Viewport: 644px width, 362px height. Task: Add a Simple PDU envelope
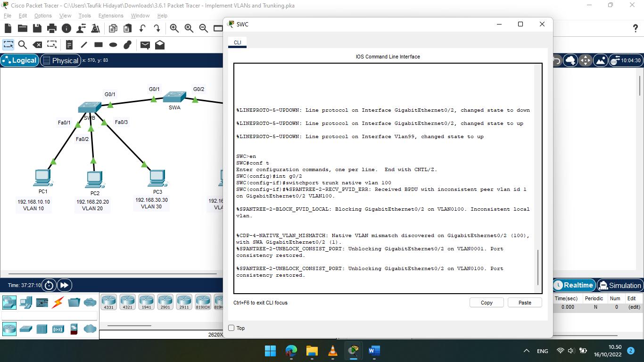[145, 45]
